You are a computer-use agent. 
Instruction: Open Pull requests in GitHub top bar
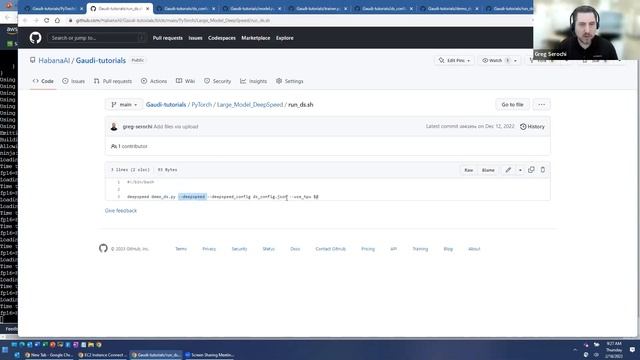point(168,38)
